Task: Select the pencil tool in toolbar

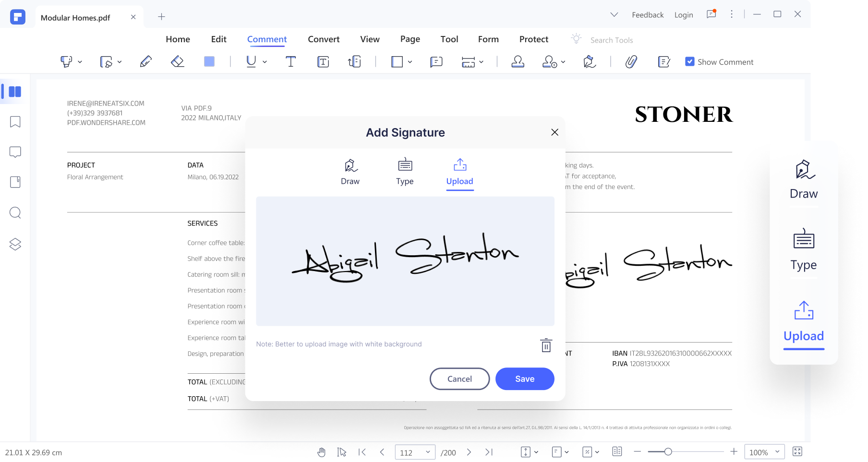Action: [146, 61]
